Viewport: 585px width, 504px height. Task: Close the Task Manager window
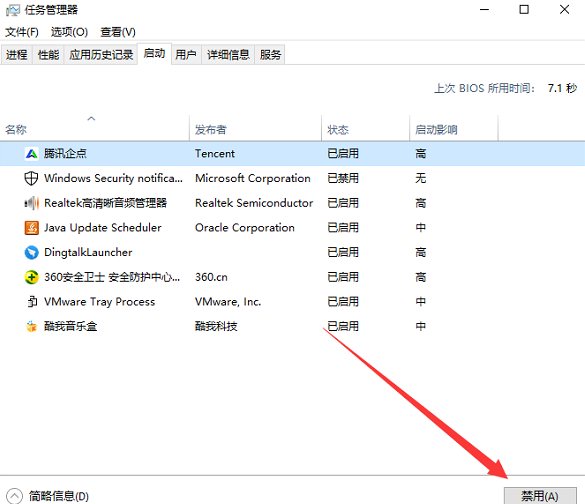point(564,10)
